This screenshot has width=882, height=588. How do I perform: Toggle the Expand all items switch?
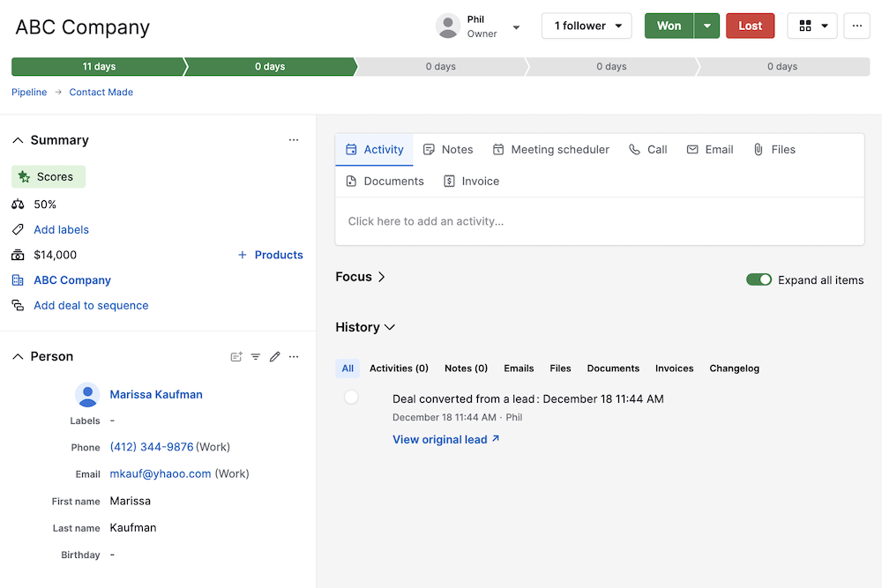pos(759,279)
